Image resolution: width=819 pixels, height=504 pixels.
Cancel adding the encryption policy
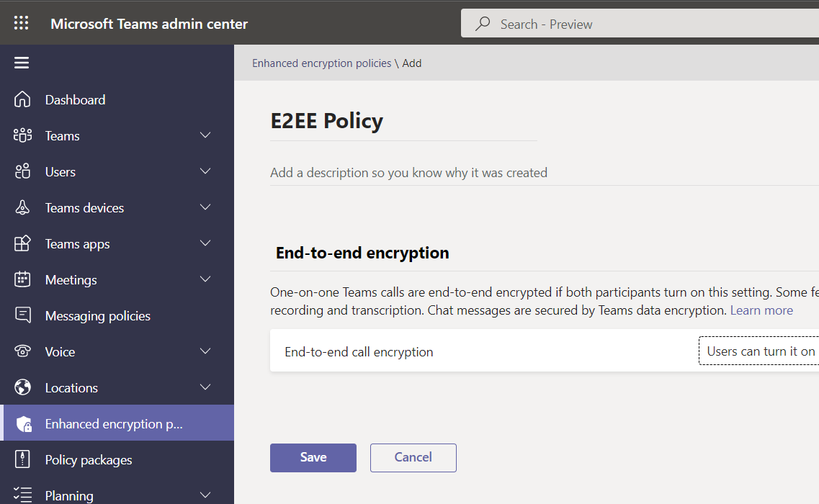(x=413, y=457)
